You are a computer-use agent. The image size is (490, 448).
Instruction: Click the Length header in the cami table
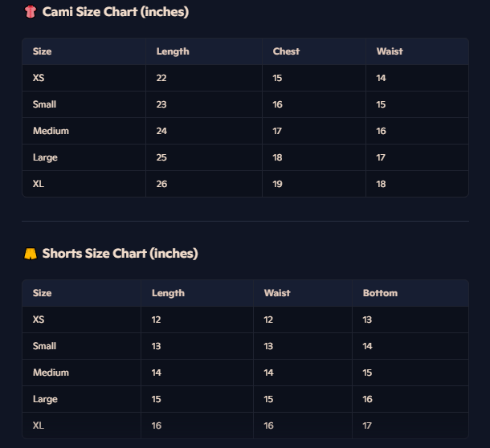coord(173,51)
